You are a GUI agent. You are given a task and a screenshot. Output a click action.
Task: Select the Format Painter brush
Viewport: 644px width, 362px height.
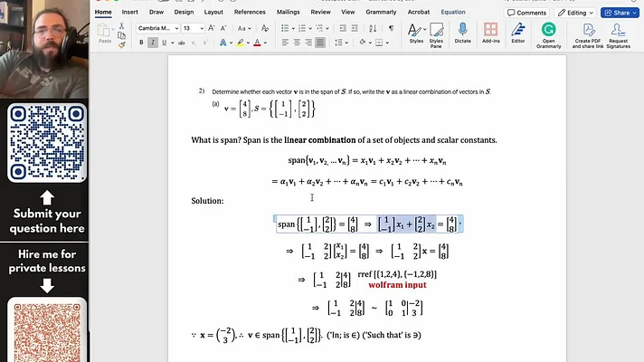121,44
